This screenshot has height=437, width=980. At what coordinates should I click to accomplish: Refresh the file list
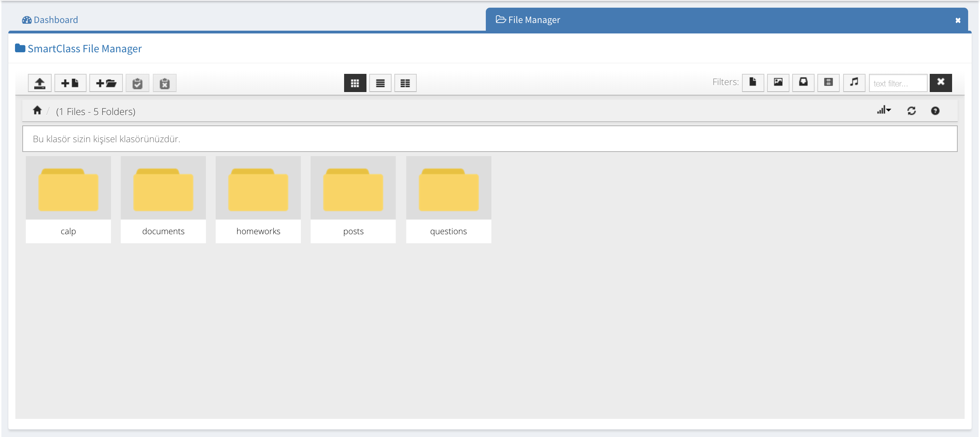(911, 111)
